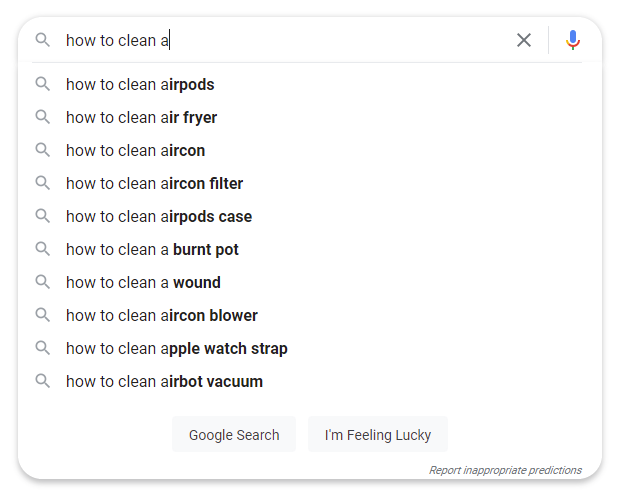Clear the search box with X icon
Screen dimensions: 619x497
pyautogui.click(x=524, y=40)
